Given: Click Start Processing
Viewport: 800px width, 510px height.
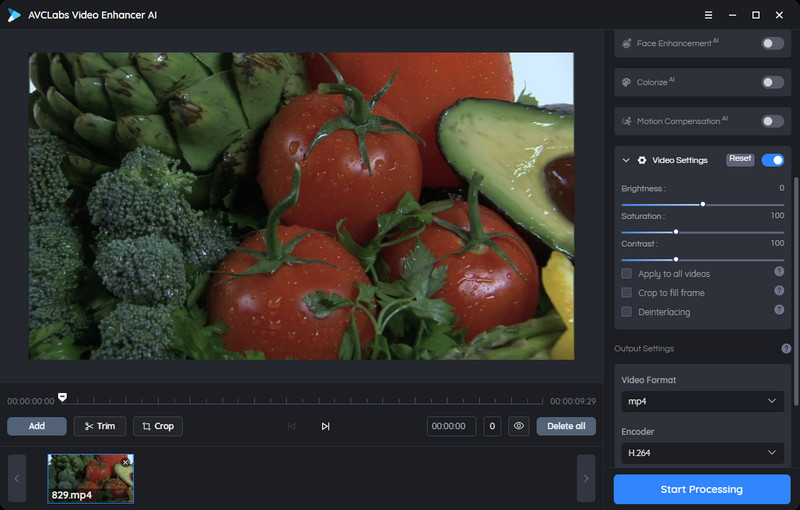Looking at the screenshot, I should tap(702, 489).
